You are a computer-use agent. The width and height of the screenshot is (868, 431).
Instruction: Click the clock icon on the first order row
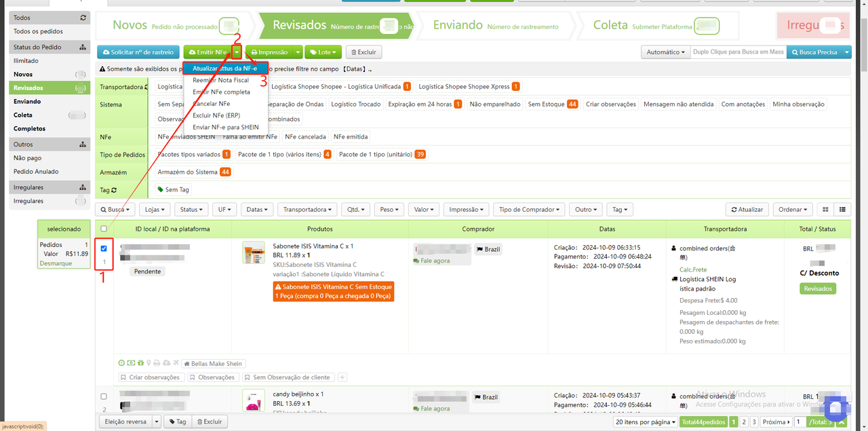tap(121, 363)
